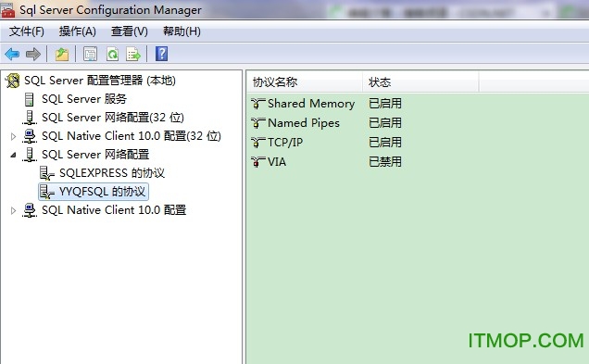This screenshot has height=364, width=589.
Task: Click 已启用 status of Named Pipes
Action: coord(385,123)
